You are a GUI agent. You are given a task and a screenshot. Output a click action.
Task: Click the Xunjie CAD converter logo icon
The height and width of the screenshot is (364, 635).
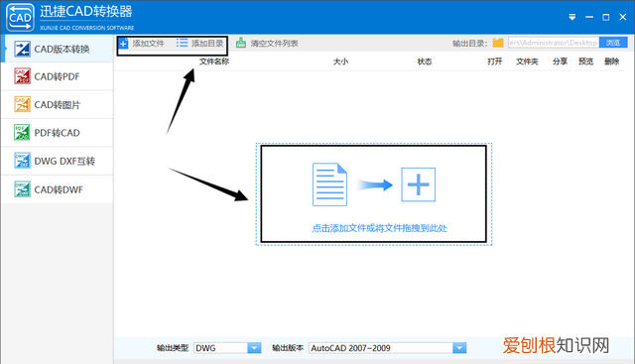pos(20,17)
